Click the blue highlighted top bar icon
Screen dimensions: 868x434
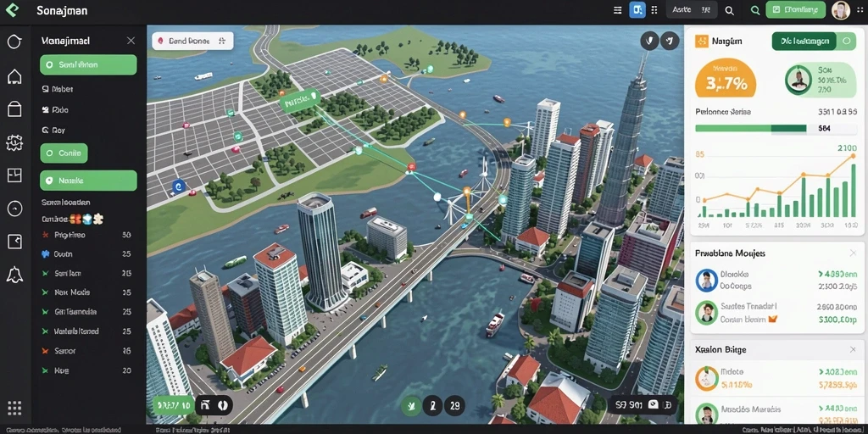[x=637, y=10]
